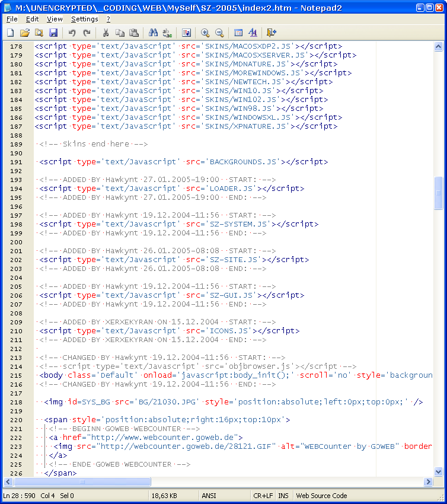Click the Redo toolbar arrow
The image size is (447, 504).
coord(87,33)
